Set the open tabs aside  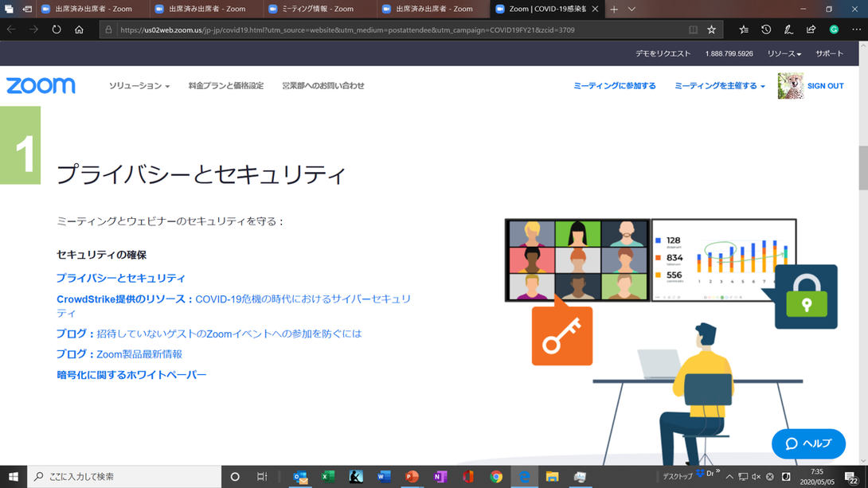point(27,9)
